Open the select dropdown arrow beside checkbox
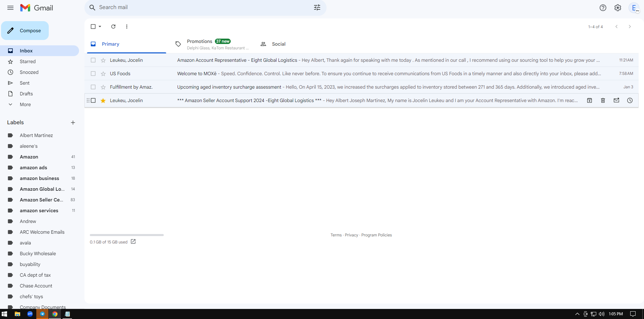Viewport: 644px width, 319px height. coord(100,27)
